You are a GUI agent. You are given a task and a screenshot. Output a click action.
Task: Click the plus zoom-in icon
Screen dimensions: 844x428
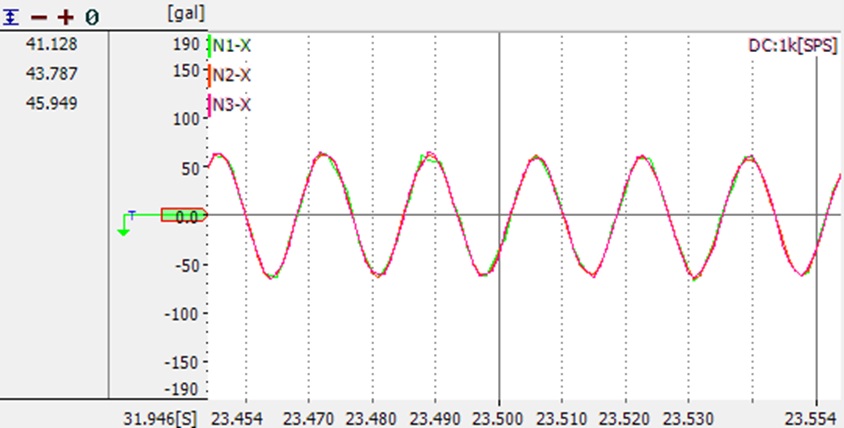point(65,18)
